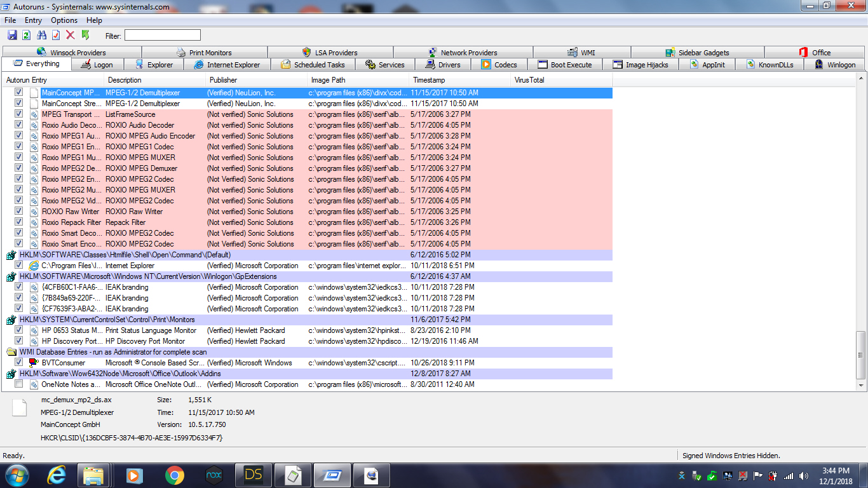
Task: Launch Google Chrome from the taskbar
Action: [174, 475]
